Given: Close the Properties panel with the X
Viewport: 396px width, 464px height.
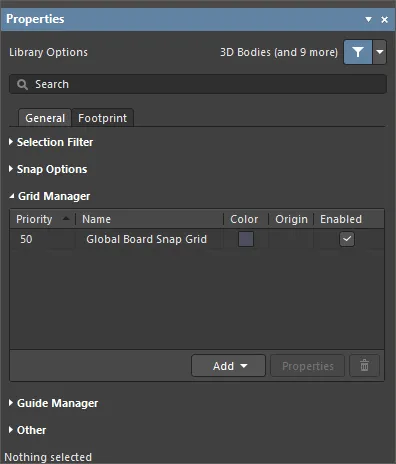Looking at the screenshot, I should (x=384, y=19).
